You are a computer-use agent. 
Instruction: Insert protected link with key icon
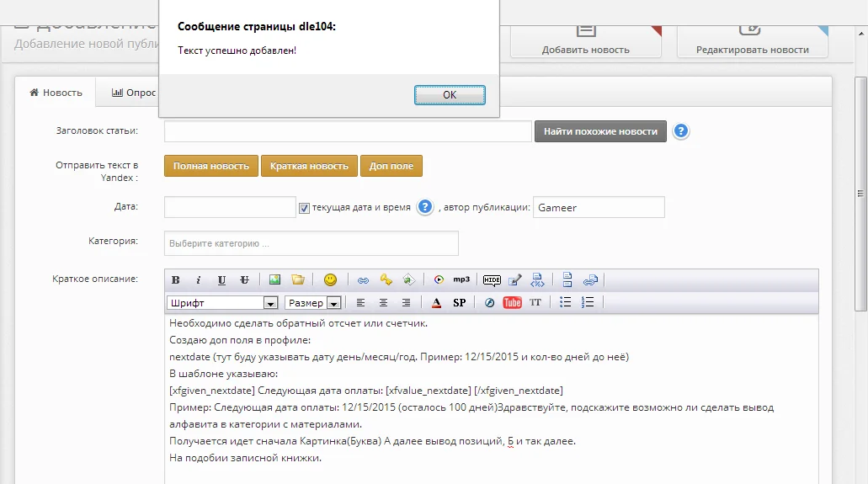click(386, 279)
